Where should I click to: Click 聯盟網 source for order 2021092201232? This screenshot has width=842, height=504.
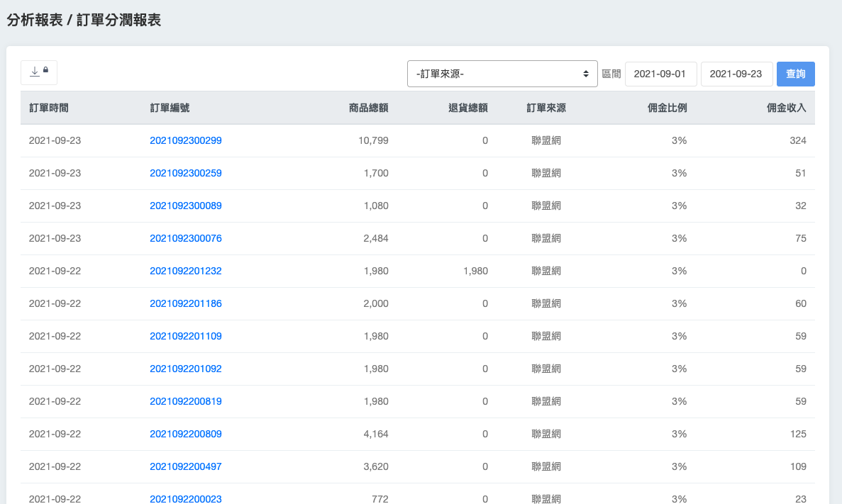pyautogui.click(x=546, y=271)
